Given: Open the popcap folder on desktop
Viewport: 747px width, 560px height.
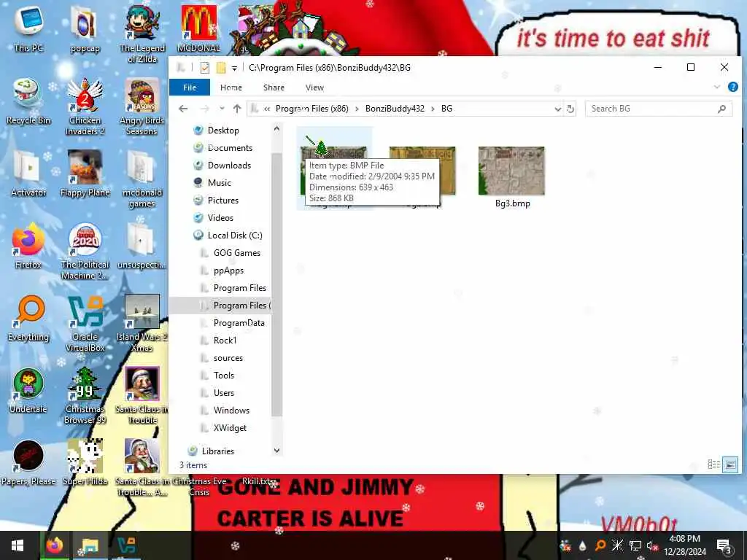Looking at the screenshot, I should point(85,28).
